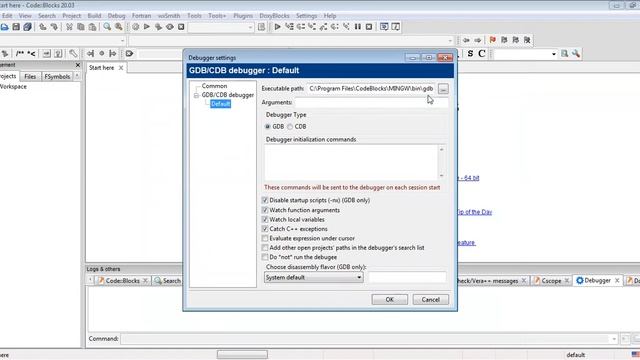Image resolution: width=640 pixels, height=360 pixels.
Task: Browse for the executable path
Action: tap(443, 89)
